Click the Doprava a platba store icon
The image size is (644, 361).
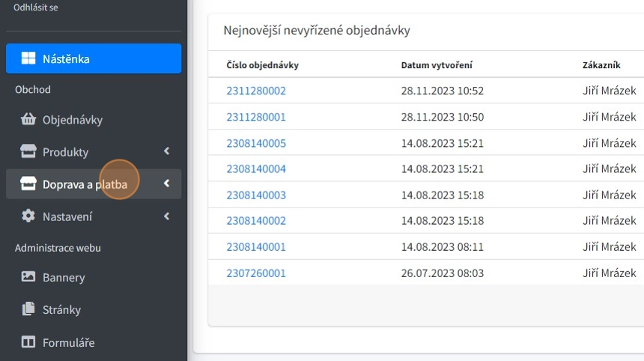[28, 184]
